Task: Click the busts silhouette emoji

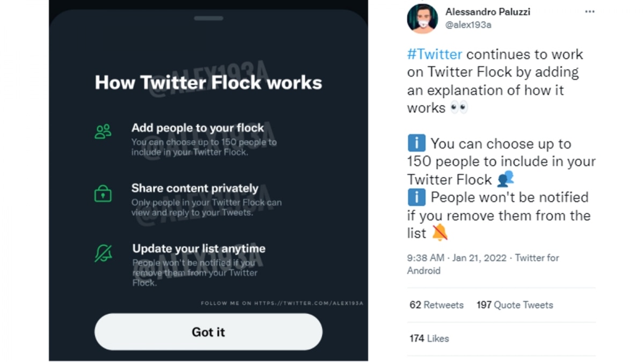Action: (505, 179)
